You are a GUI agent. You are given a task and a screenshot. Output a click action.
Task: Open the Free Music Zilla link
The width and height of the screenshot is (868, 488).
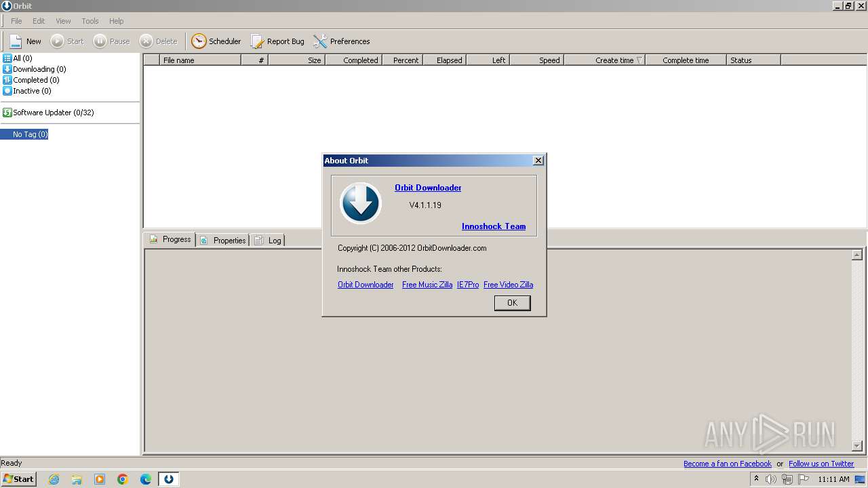[427, 285]
